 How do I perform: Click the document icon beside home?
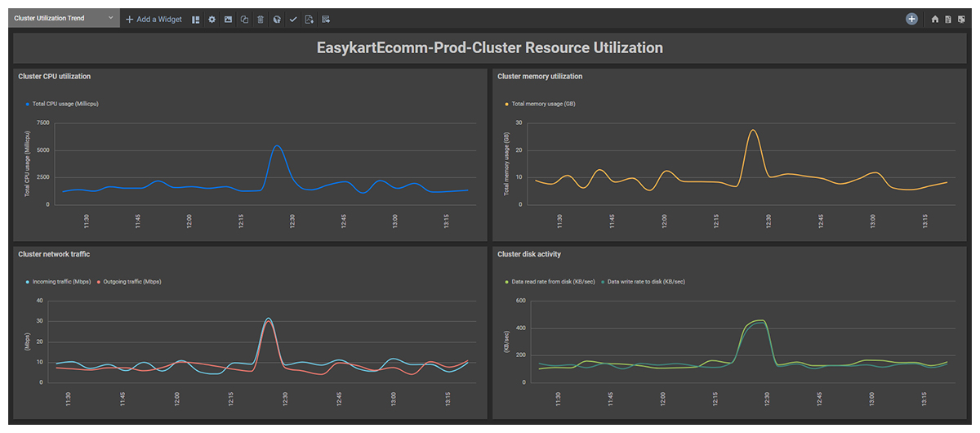point(948,19)
